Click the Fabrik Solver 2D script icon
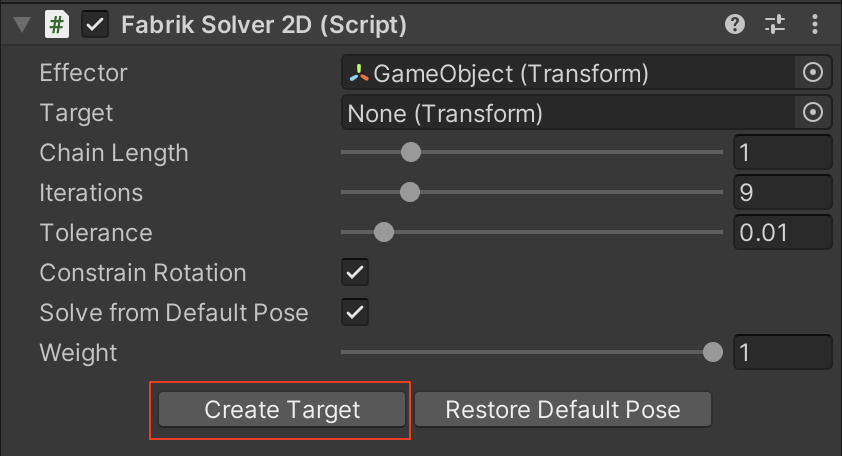The image size is (842, 456). [x=57, y=25]
